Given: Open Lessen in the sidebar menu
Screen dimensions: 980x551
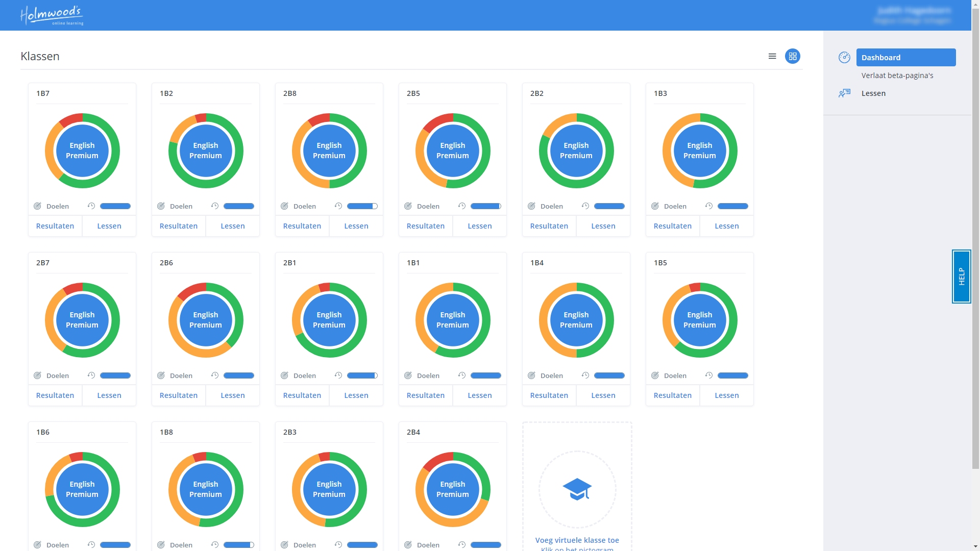Looking at the screenshot, I should pos(873,93).
